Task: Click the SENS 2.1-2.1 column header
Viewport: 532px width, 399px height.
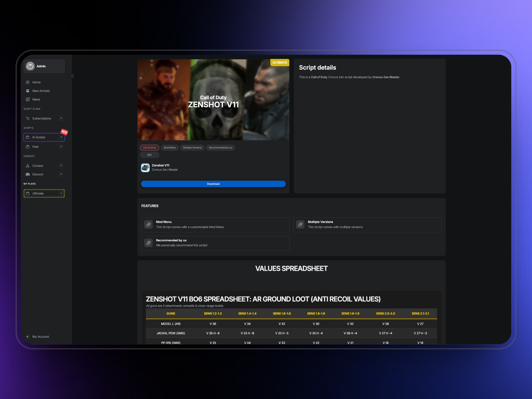Action: (420, 314)
